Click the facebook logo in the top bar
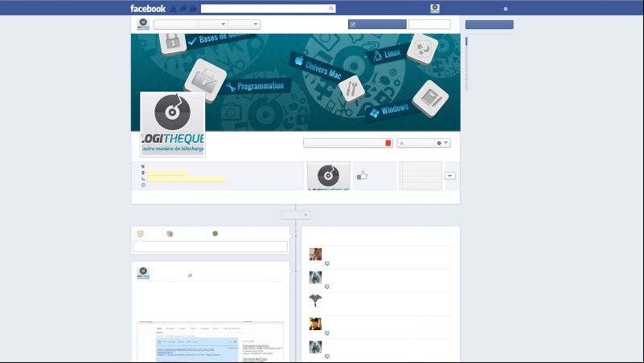Screen dimensions: 644x363 (x=148, y=8)
